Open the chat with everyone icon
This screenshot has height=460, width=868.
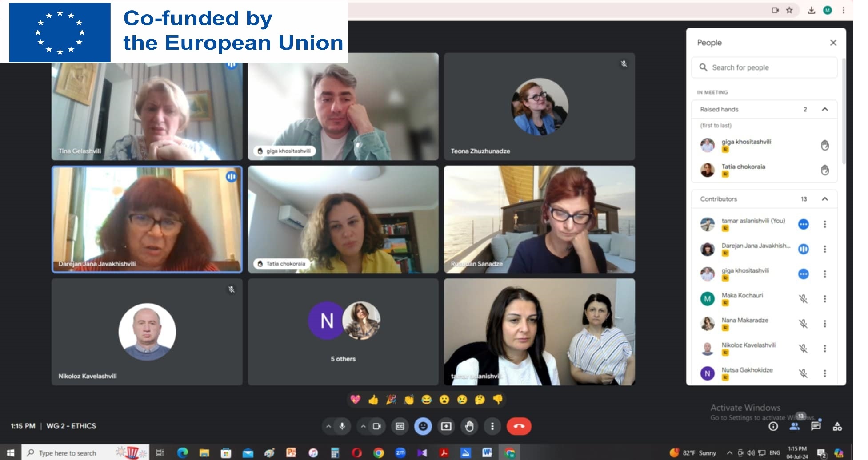pos(816,426)
